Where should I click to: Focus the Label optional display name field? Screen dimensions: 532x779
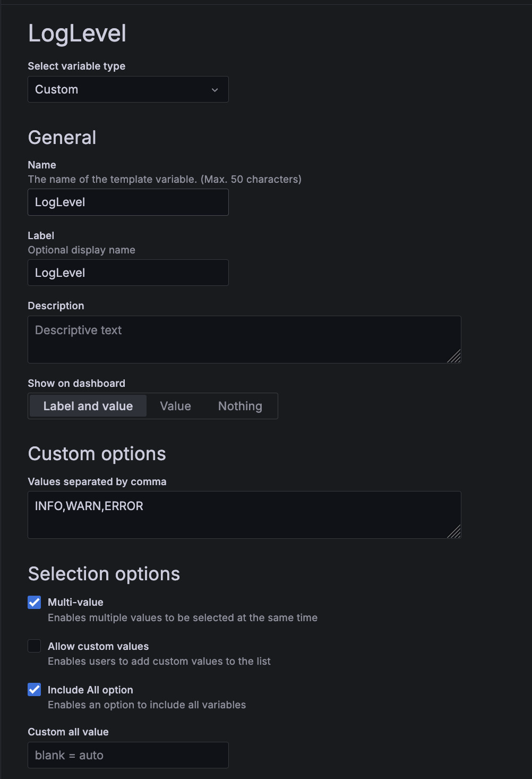[127, 273]
